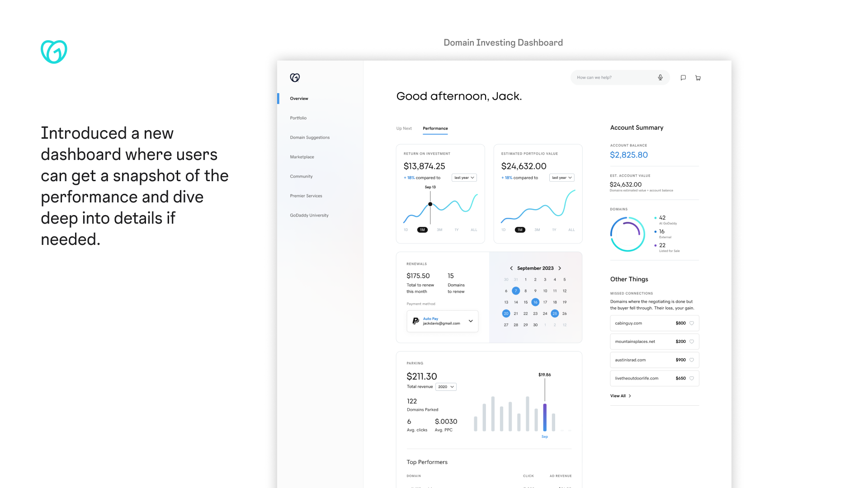Open last year dropdown under Return on Investment

pos(464,178)
